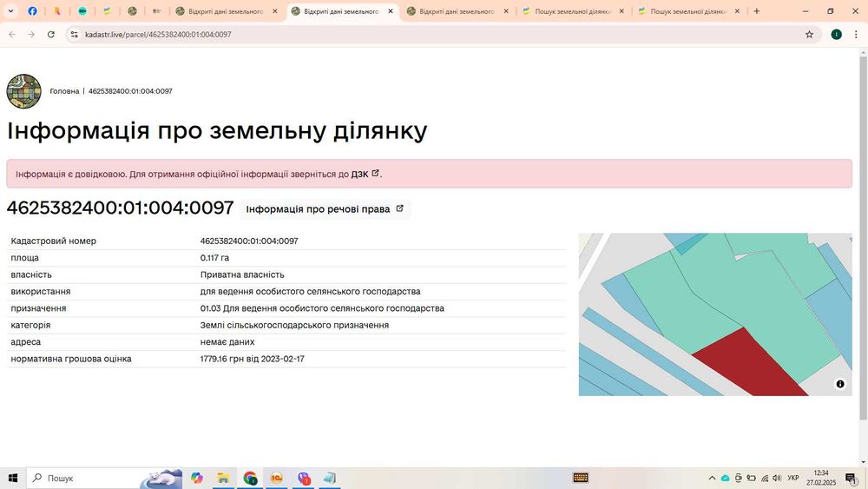Open the notification center icon
This screenshot has height=489, width=868.
pyautogui.click(x=852, y=478)
